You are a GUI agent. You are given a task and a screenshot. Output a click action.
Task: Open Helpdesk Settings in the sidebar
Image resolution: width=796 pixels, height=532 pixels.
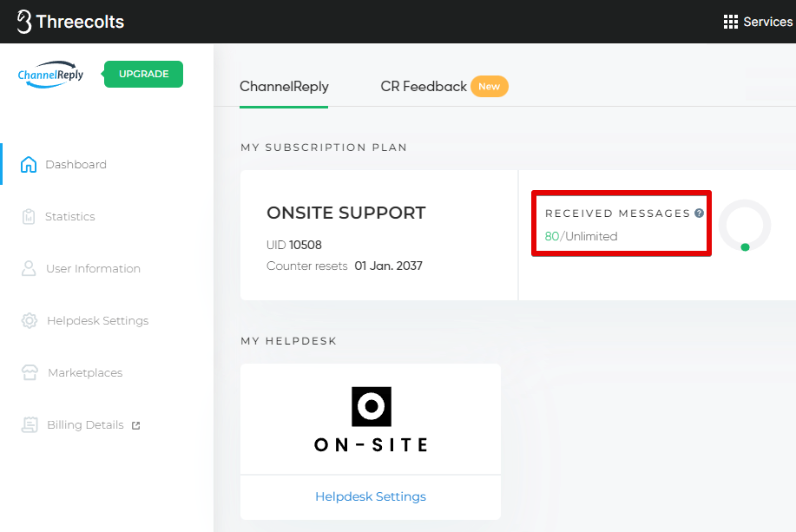click(x=98, y=321)
